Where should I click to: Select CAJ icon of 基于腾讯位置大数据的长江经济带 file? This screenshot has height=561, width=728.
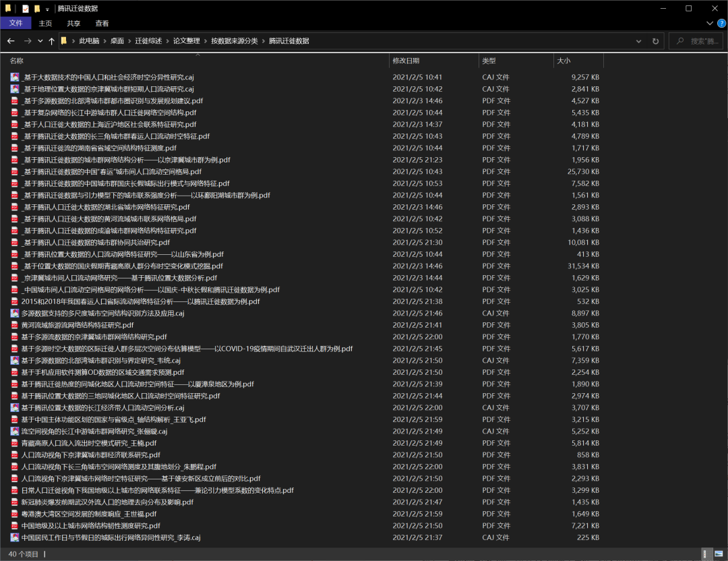click(15, 408)
